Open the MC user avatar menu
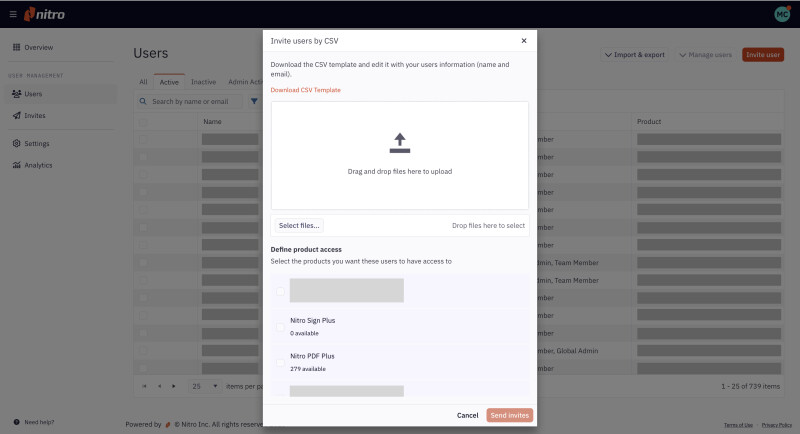800x434 pixels. (x=782, y=14)
